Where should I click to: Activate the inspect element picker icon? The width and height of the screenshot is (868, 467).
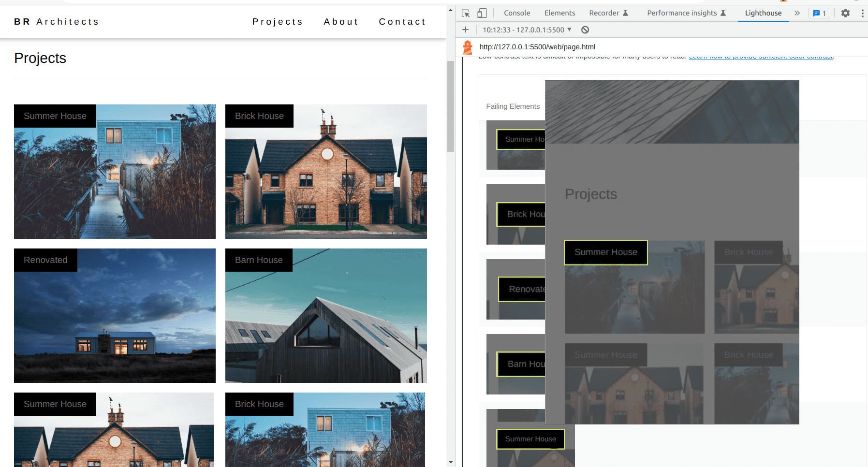466,14
